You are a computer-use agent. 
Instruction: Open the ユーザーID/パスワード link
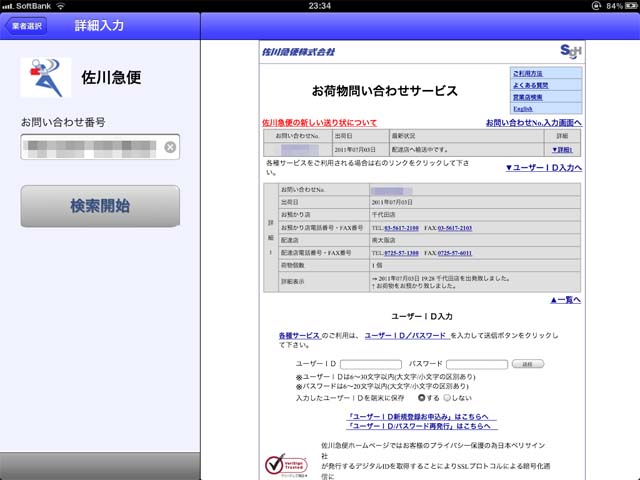pyautogui.click(x=405, y=336)
